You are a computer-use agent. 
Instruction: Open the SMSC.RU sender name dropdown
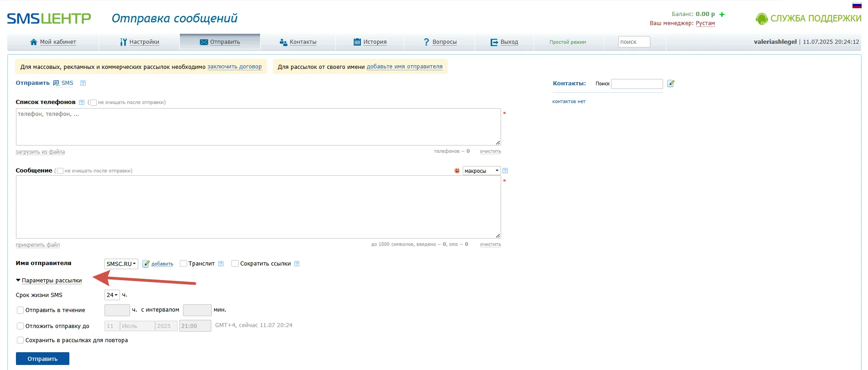click(121, 264)
